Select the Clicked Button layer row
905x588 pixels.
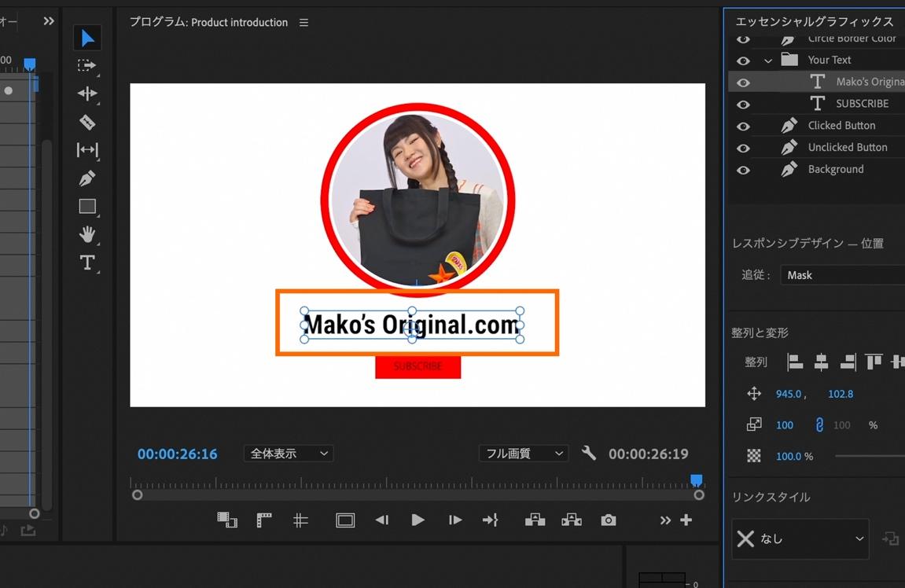[x=817, y=126]
